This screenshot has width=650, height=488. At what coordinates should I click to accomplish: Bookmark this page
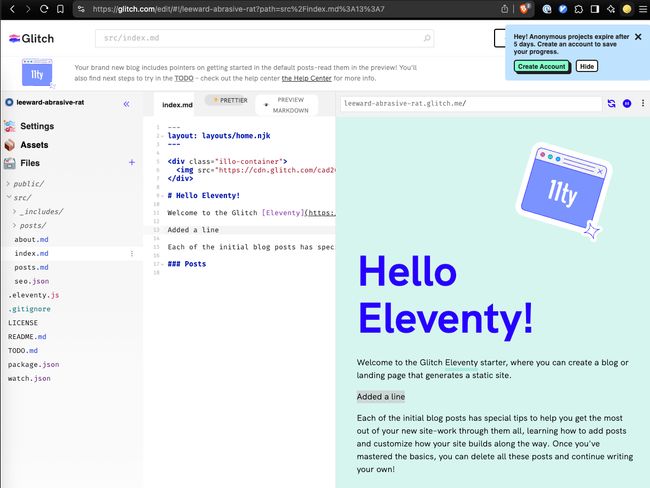(x=61, y=9)
